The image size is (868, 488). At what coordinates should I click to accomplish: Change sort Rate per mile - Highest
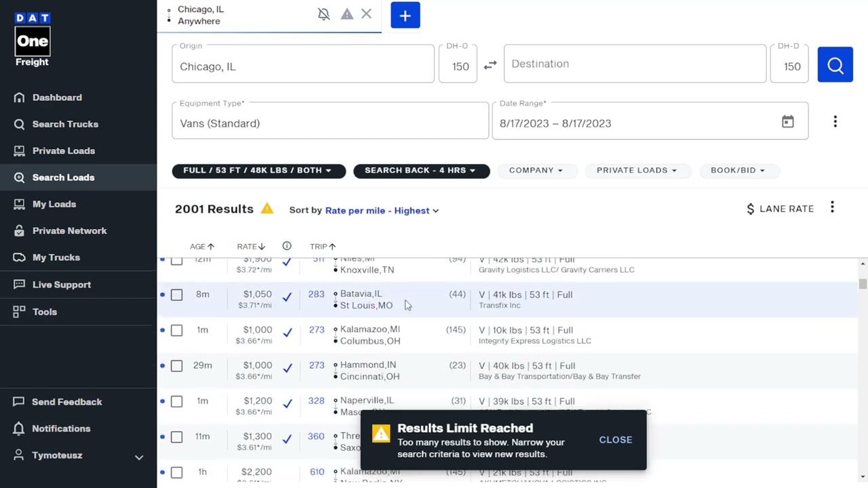[x=382, y=211]
